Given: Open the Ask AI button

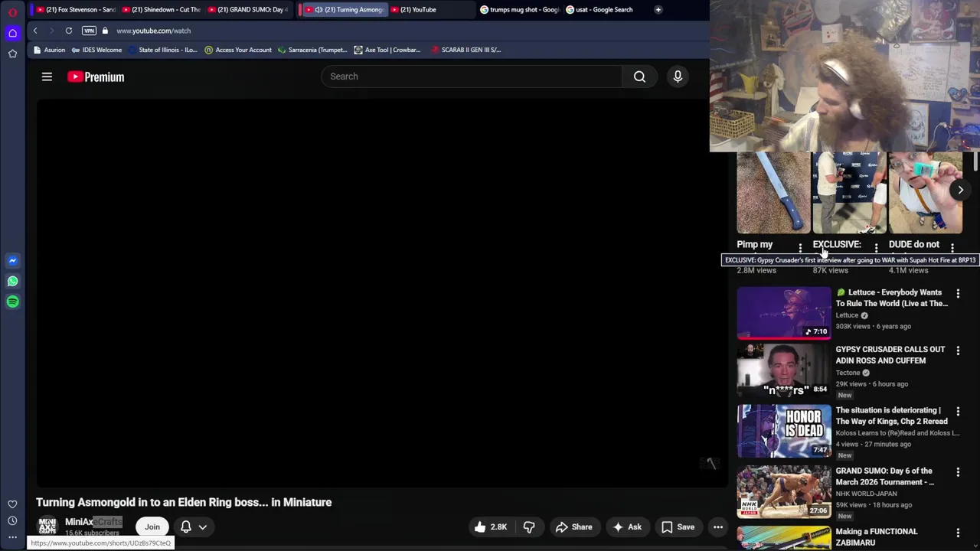Looking at the screenshot, I should [627, 527].
